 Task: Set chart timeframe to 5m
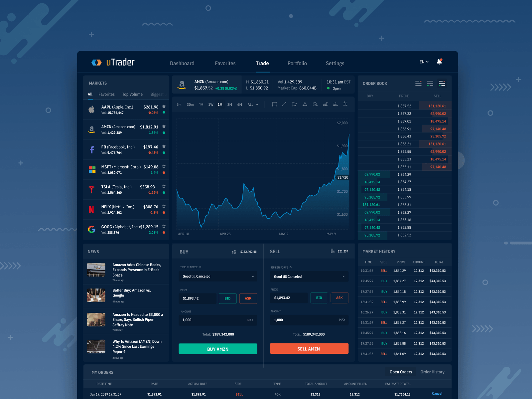179,104
